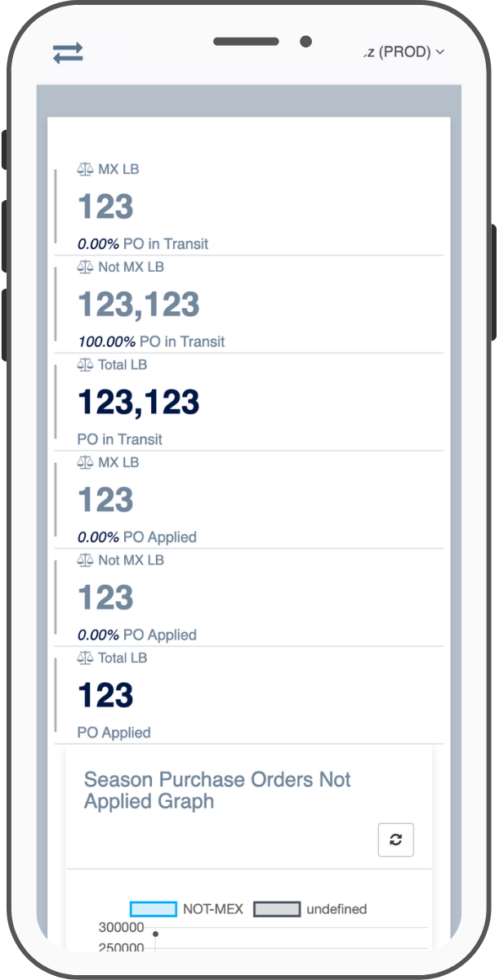Click the NOT-MEX blue color swatch

[154, 909]
